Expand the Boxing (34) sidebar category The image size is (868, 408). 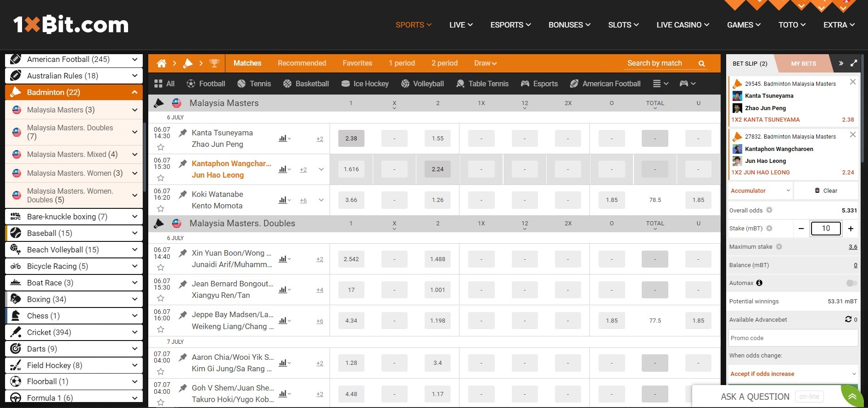[134, 299]
